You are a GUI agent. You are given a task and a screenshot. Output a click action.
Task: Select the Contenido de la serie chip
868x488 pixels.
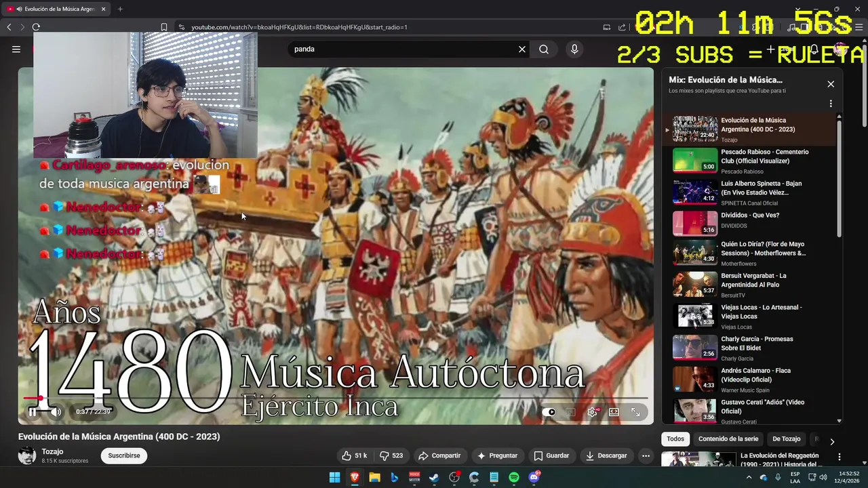[728, 439]
